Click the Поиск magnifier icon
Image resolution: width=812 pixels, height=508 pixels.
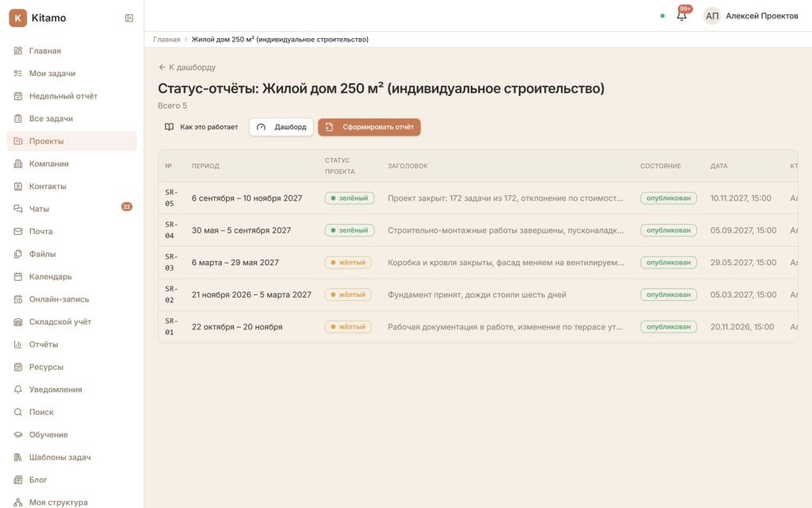coord(18,412)
